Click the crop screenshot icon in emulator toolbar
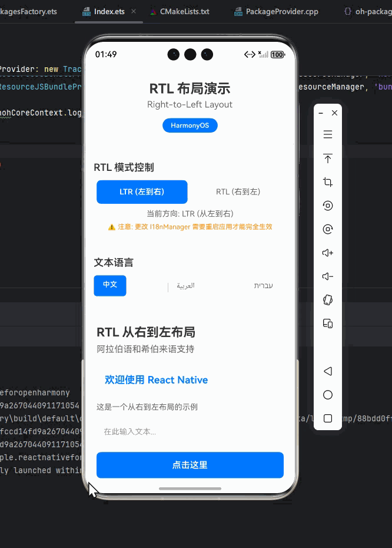Screen dimensions: 392x548 [x=327, y=182]
